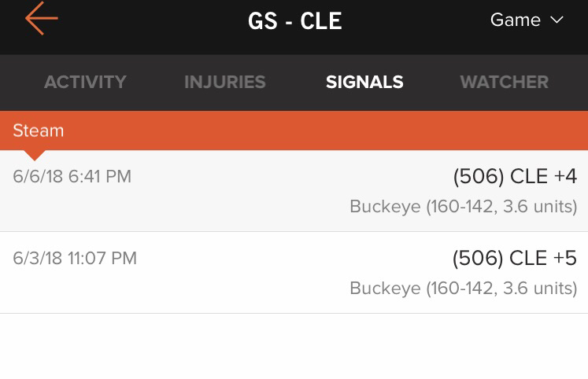The height and width of the screenshot is (379, 588).
Task: Click Buckeye record under CLE +4
Action: click(x=463, y=206)
